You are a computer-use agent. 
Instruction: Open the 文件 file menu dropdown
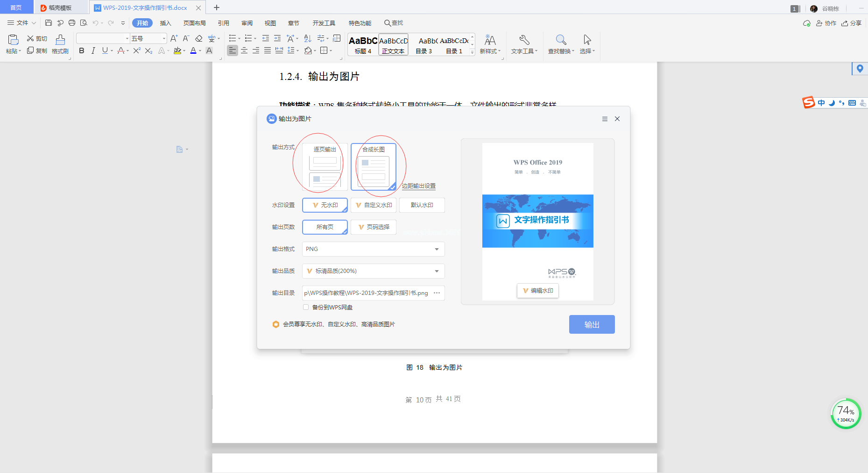[21, 23]
